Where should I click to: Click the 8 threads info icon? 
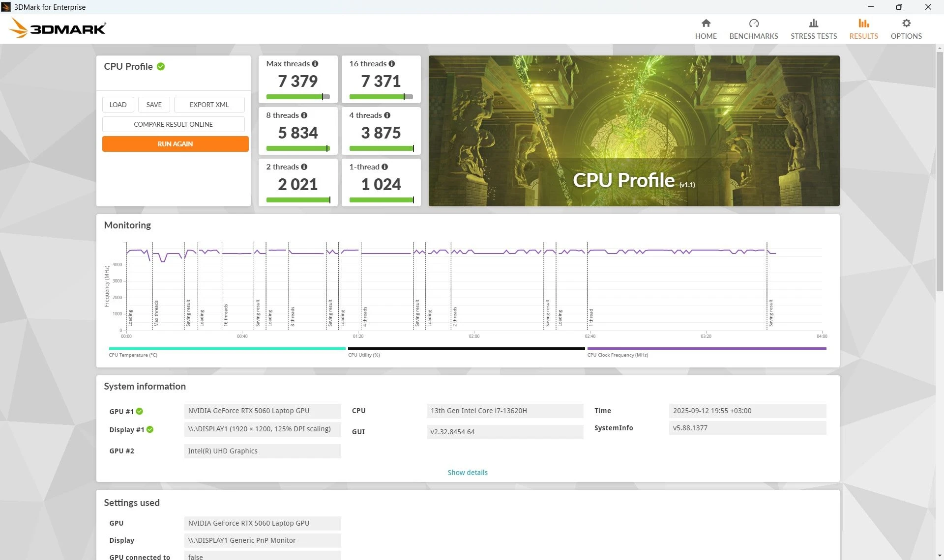click(304, 115)
